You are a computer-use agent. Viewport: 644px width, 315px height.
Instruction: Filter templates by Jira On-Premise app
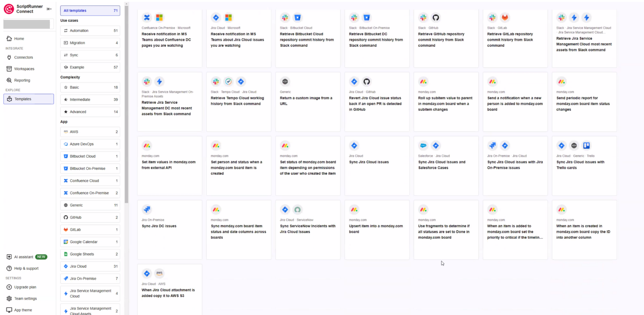coord(90,279)
